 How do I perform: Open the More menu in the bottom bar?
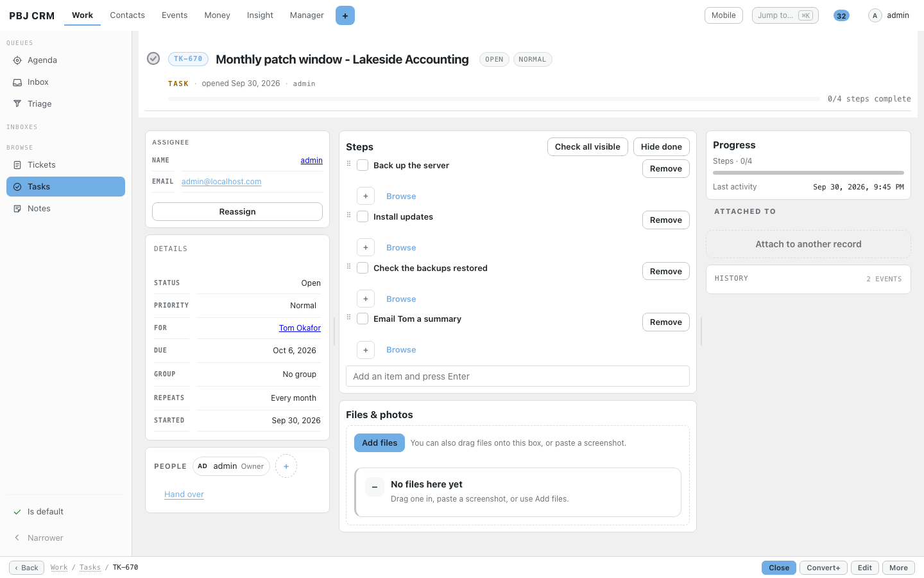898,568
